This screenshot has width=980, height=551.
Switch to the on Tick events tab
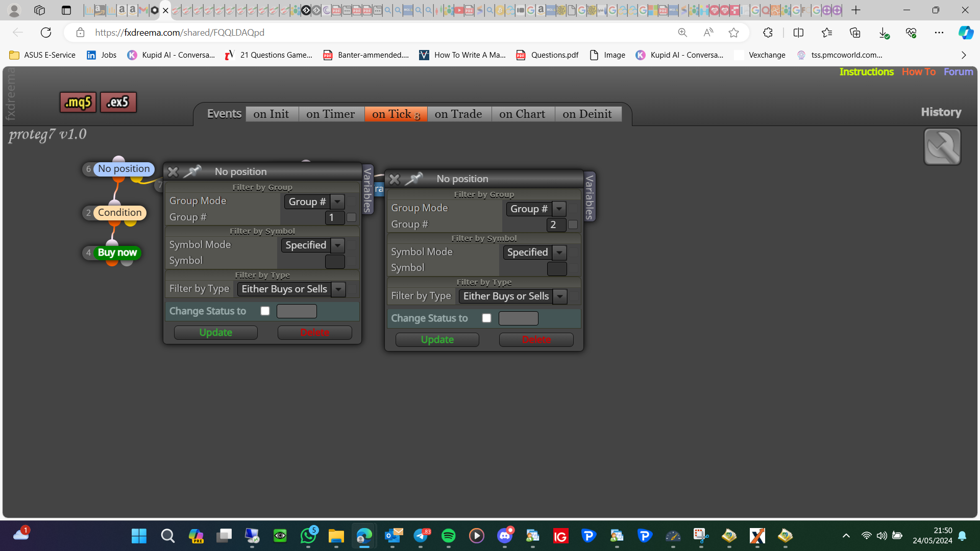pos(396,114)
